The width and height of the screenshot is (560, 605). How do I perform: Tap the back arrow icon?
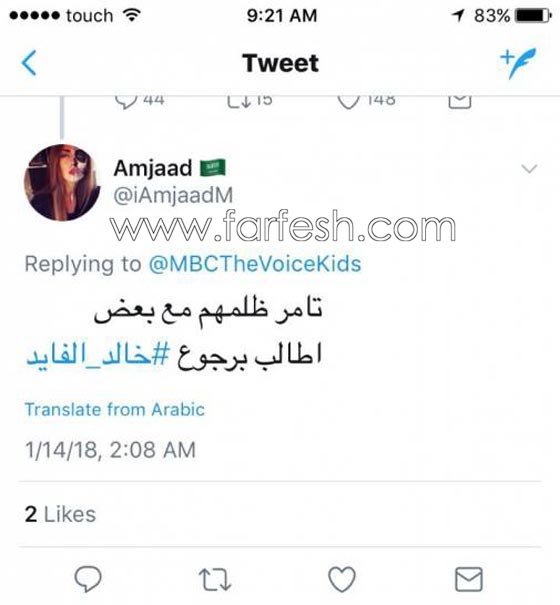(29, 63)
